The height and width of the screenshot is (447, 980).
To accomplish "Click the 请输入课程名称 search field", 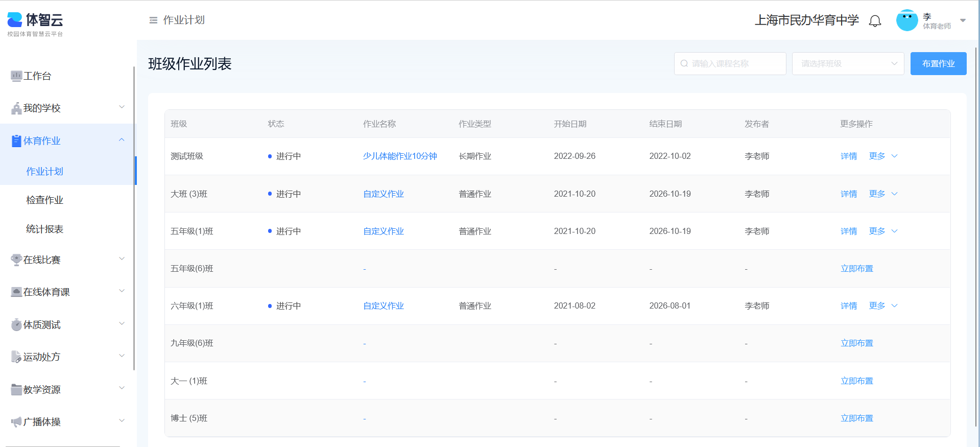I will pos(730,64).
